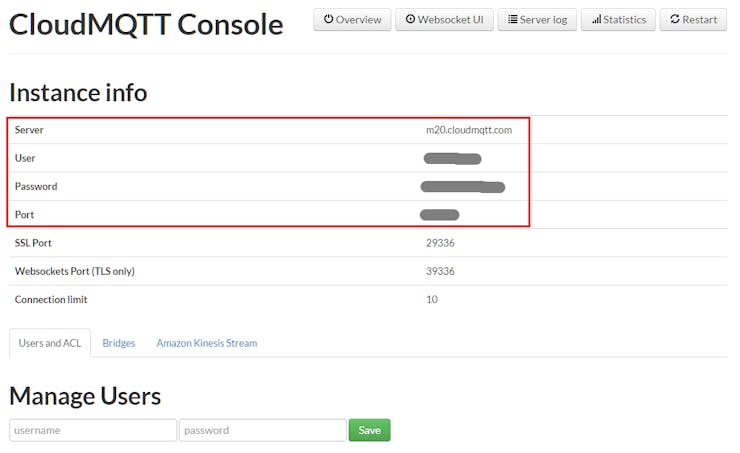Select the Amazon Kinesis Stream tab
Screen dimensions: 740x453
[206, 343]
